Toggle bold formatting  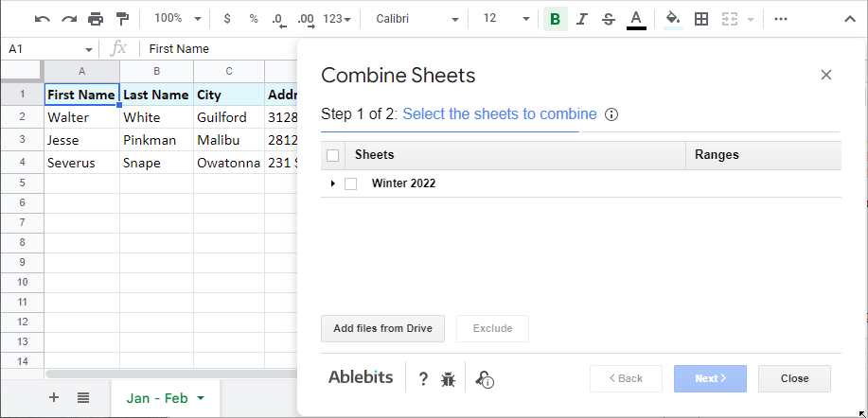click(555, 19)
